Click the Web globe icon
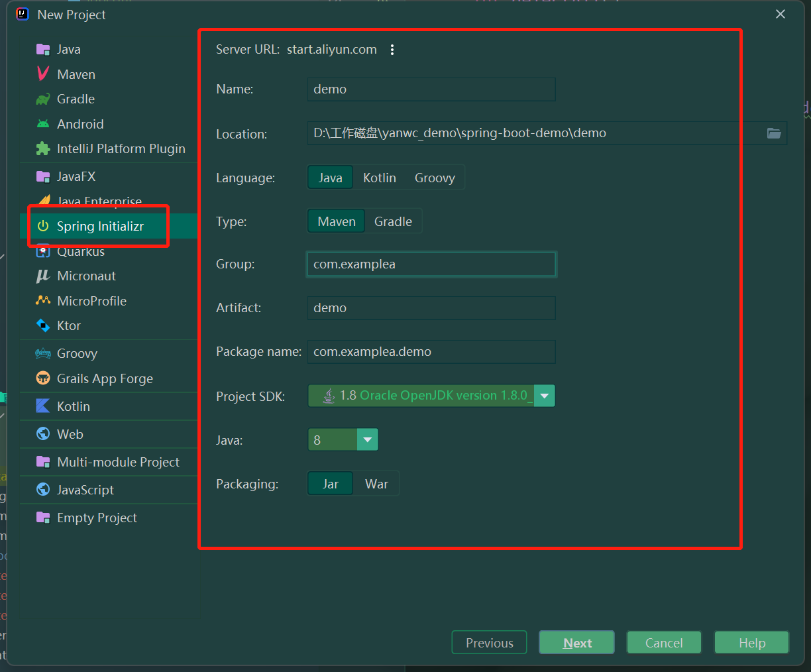 tap(43, 434)
